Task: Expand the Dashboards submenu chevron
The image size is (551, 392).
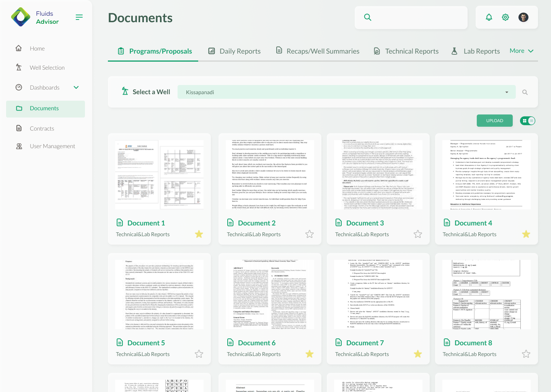Action: click(76, 87)
